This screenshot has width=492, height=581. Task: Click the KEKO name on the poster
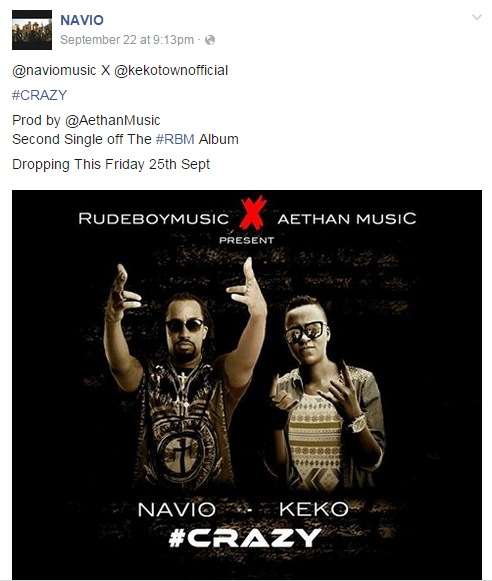(x=314, y=509)
